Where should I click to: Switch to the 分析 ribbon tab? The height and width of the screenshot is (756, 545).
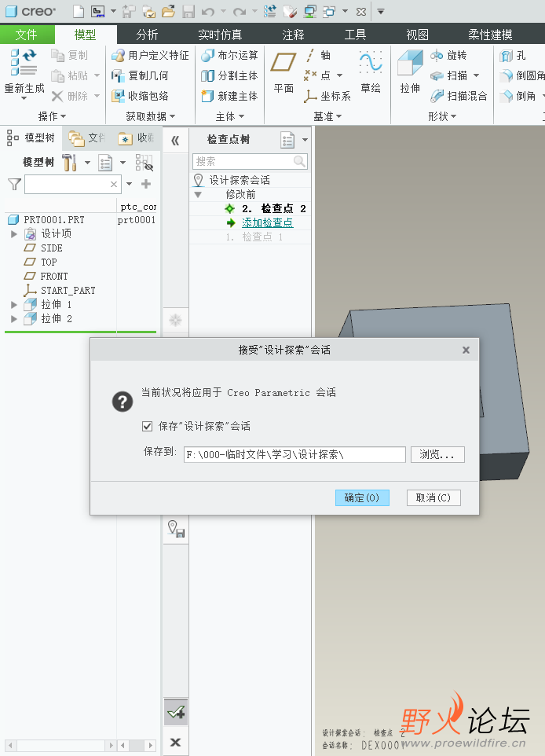(147, 35)
